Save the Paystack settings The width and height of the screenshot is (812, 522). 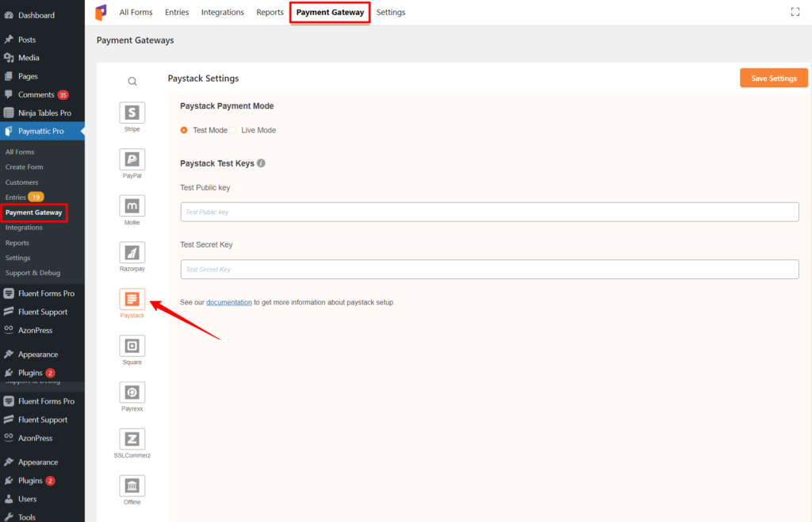773,78
